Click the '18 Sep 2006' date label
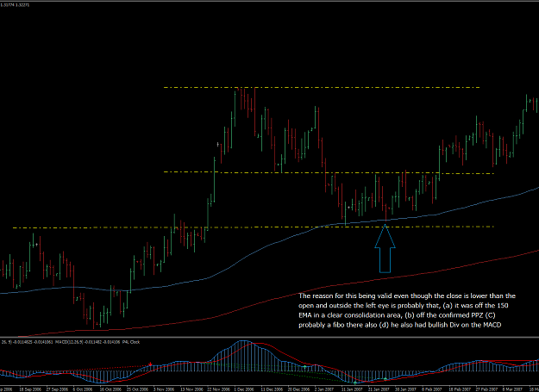The height and width of the screenshot is (392, 539). (x=30, y=389)
